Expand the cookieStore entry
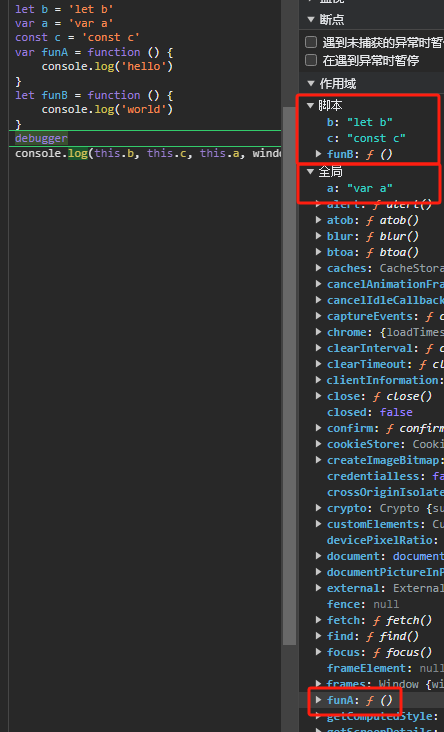 tap(318, 444)
